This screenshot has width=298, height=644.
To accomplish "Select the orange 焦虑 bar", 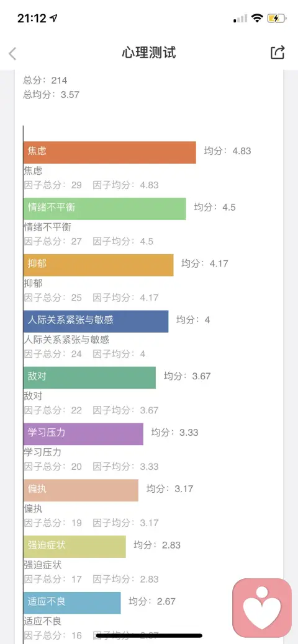I will 109,152.
